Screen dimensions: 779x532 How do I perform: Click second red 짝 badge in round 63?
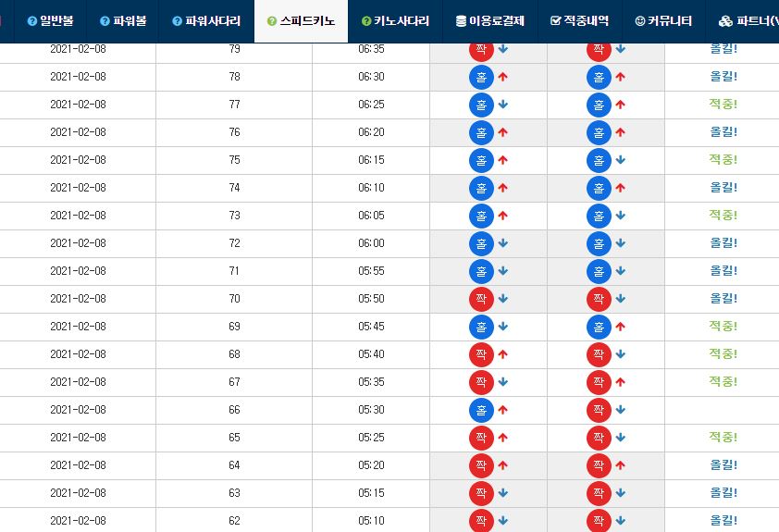(599, 493)
